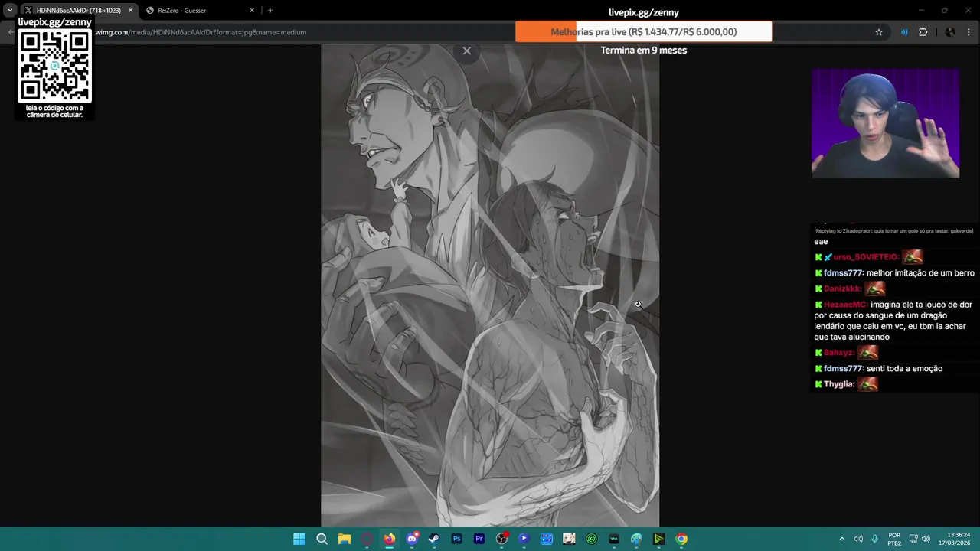Click chat username Danizkkk

843,289
